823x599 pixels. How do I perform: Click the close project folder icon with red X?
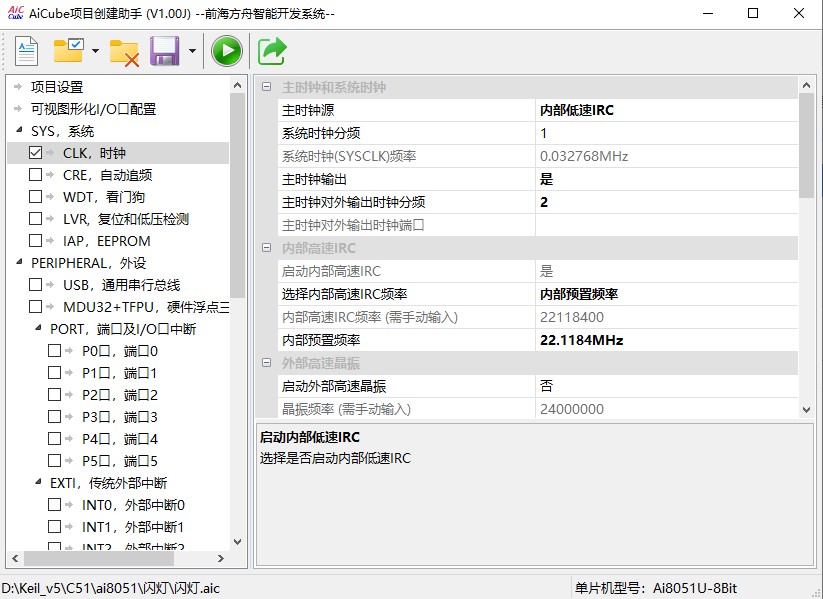[x=124, y=51]
